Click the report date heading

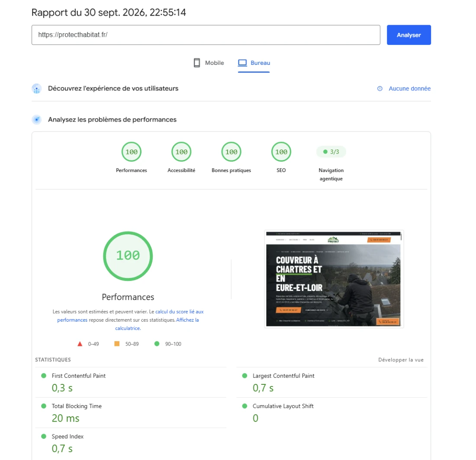pos(109,13)
